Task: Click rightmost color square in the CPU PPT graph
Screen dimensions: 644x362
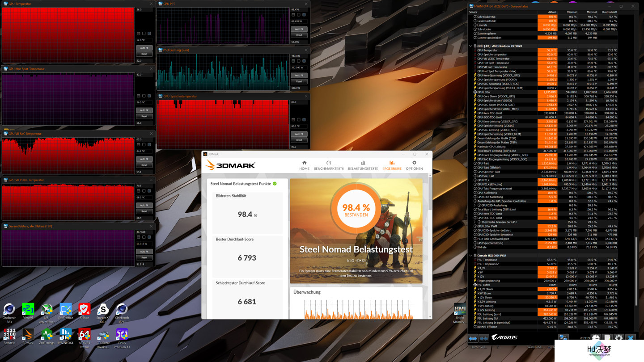Action: [304, 15]
